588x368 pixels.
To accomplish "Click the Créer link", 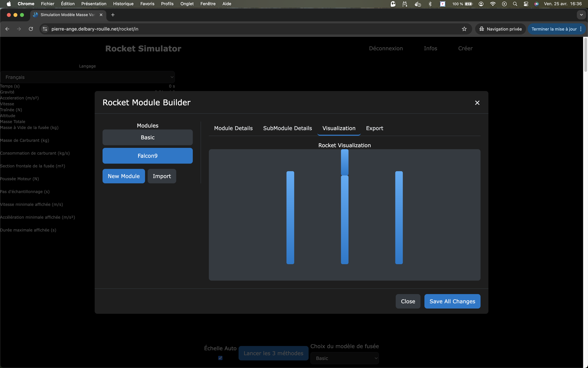I will point(465,48).
